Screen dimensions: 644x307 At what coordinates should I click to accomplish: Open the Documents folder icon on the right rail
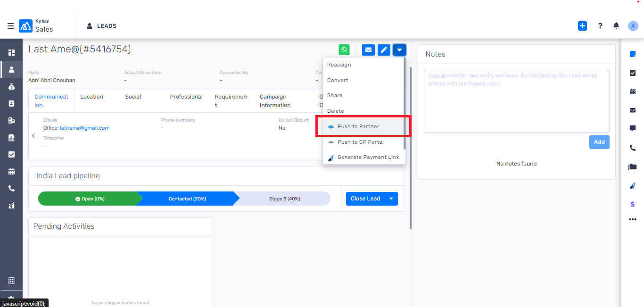[x=632, y=166]
